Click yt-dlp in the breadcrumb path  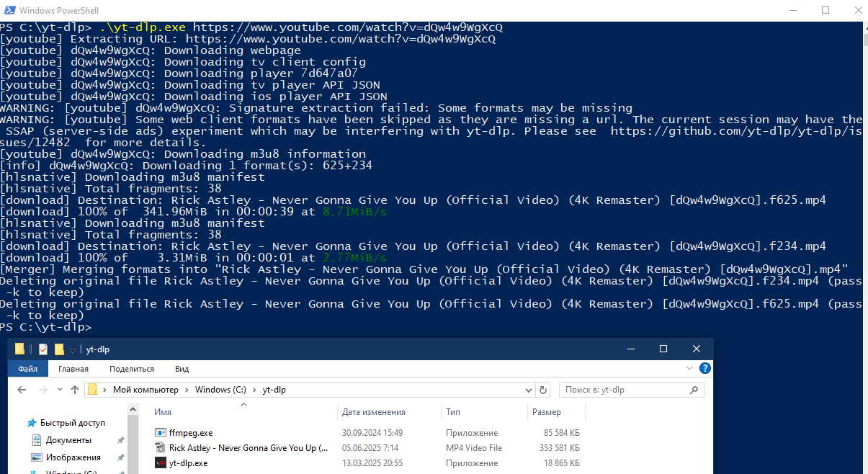click(274, 390)
